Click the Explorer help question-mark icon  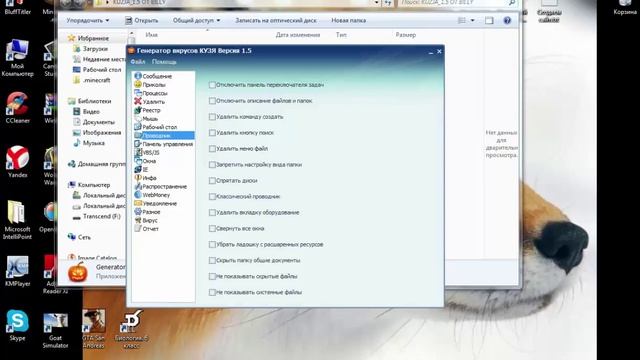(507, 20)
